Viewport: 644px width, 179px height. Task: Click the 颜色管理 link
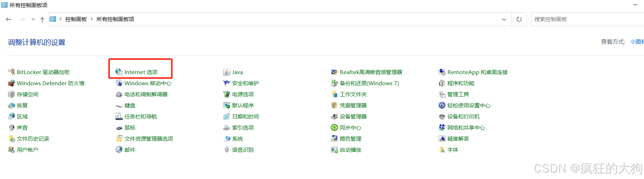click(351, 139)
